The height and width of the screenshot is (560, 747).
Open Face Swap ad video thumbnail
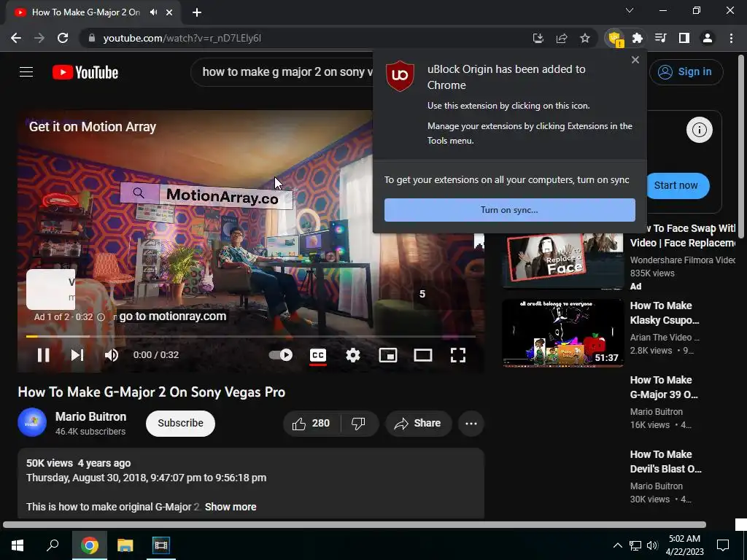pos(562,260)
